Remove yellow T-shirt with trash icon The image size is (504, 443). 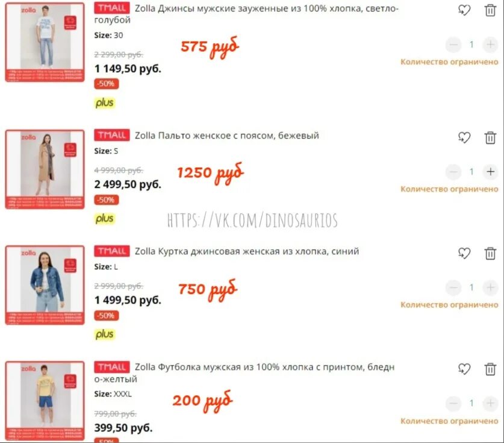pos(490,369)
